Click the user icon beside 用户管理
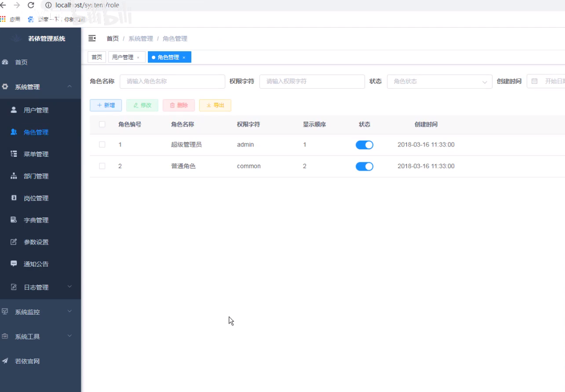This screenshot has width=565, height=392. pyautogui.click(x=14, y=110)
